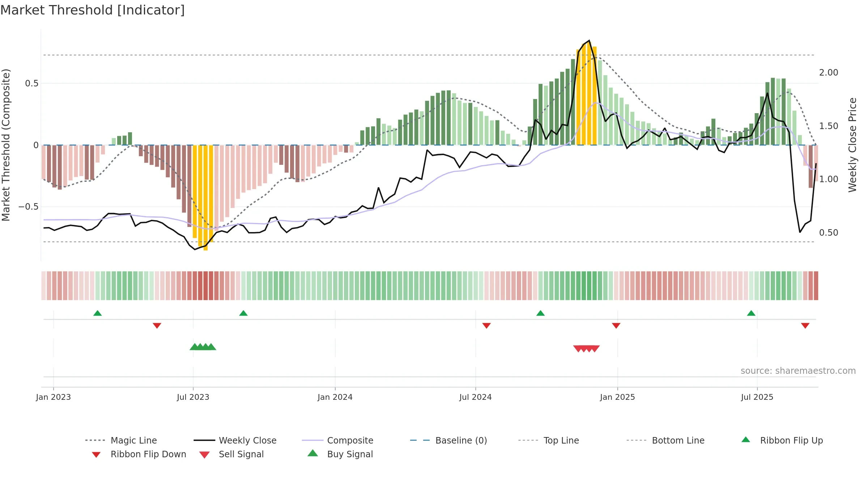Toggle the Ribbon Flip Down legend entry
868x488 pixels.
point(138,454)
